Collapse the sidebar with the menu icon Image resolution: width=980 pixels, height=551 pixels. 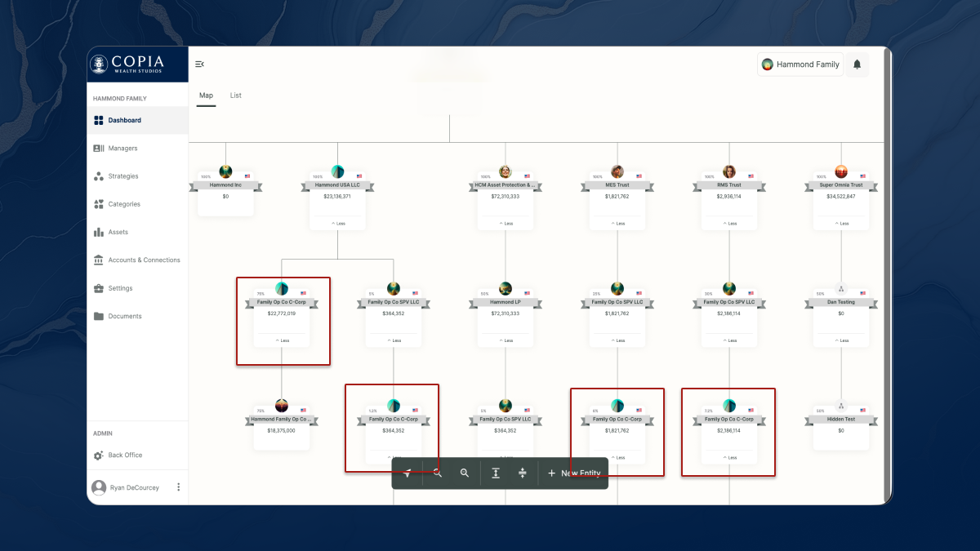click(199, 64)
